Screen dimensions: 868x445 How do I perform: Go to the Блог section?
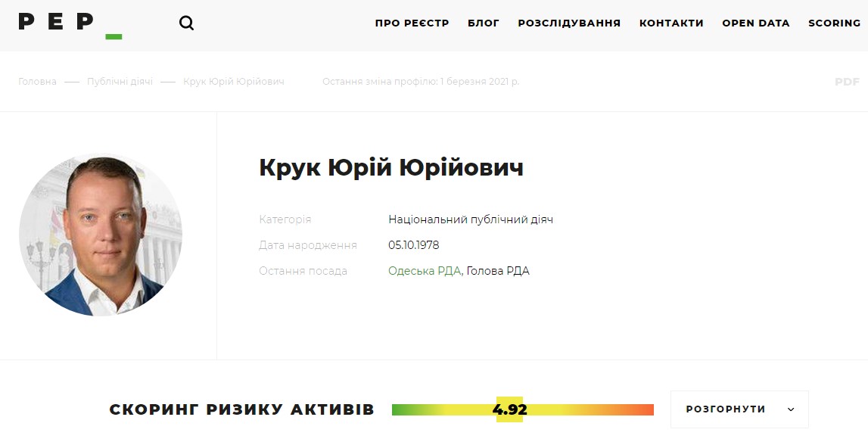tap(484, 23)
